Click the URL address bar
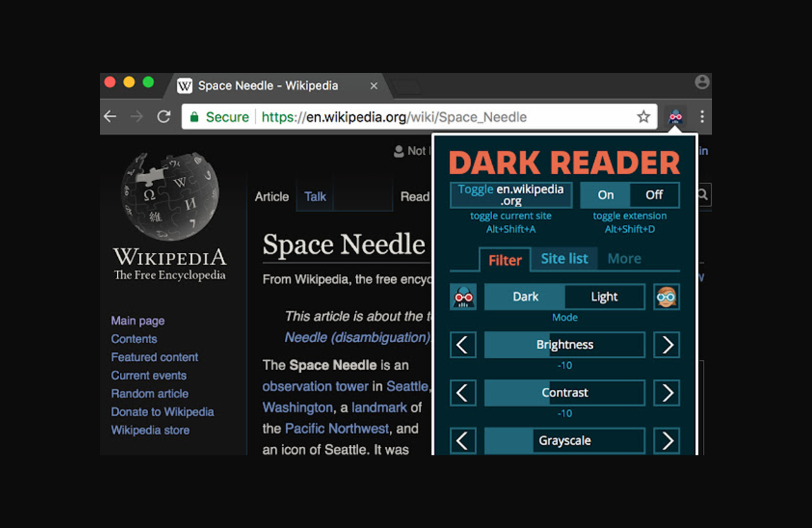812x528 pixels. [x=419, y=117]
